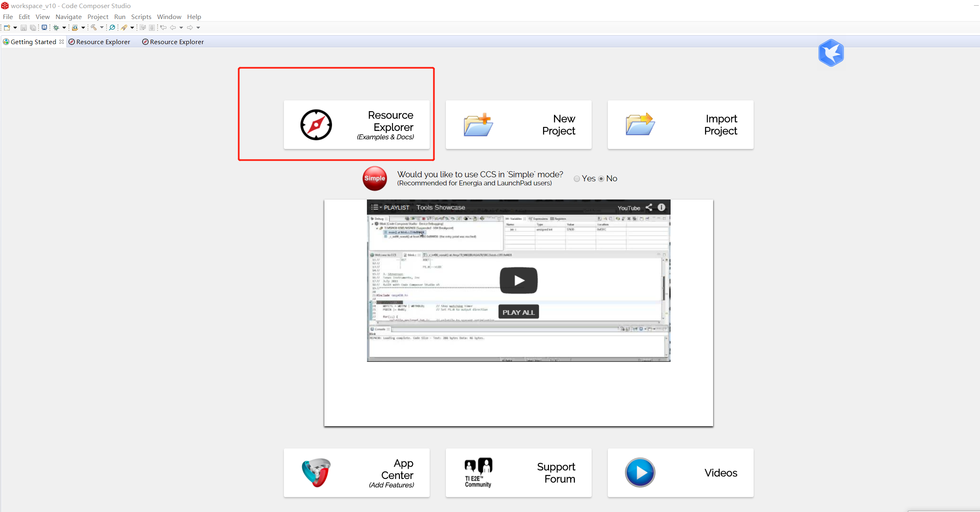Expand the pen nib icon dropdown
The image size is (980, 512).
tap(132, 28)
